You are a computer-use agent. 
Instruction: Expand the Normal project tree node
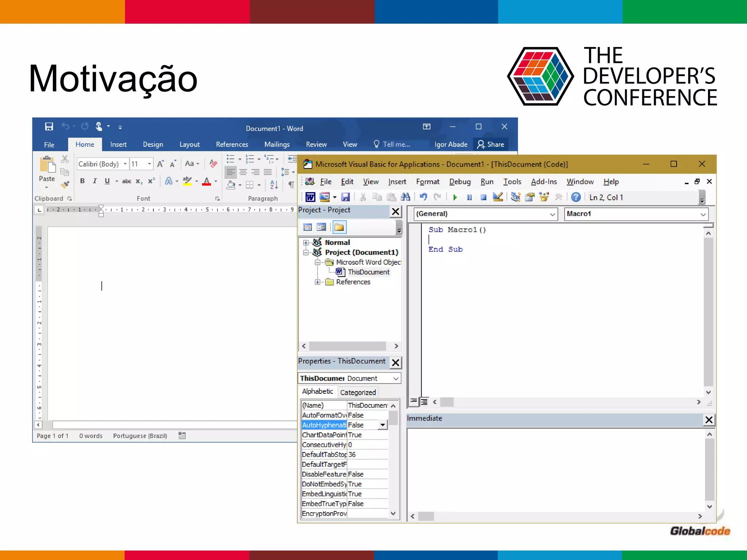coord(306,243)
